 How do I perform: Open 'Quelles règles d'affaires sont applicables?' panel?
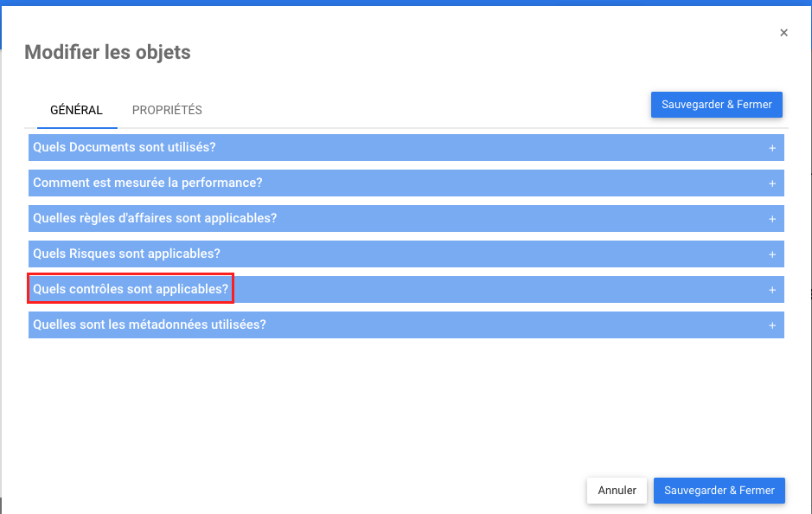(x=155, y=218)
